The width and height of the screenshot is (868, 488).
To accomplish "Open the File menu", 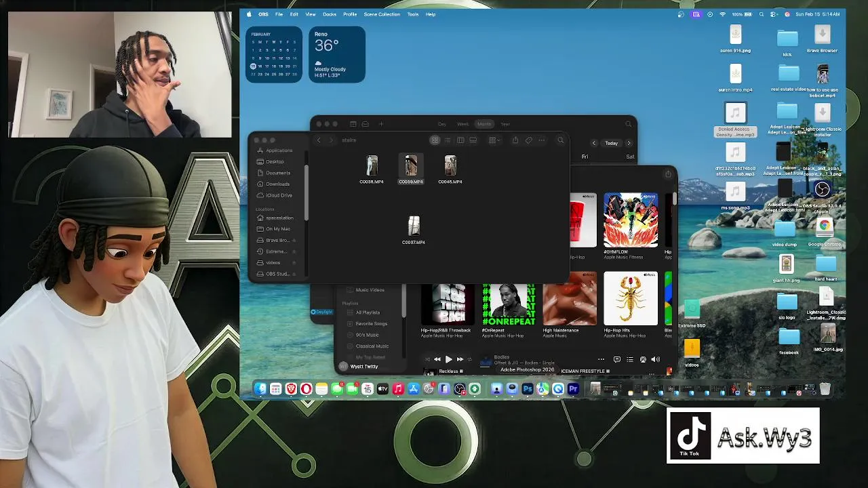I will pyautogui.click(x=279, y=14).
